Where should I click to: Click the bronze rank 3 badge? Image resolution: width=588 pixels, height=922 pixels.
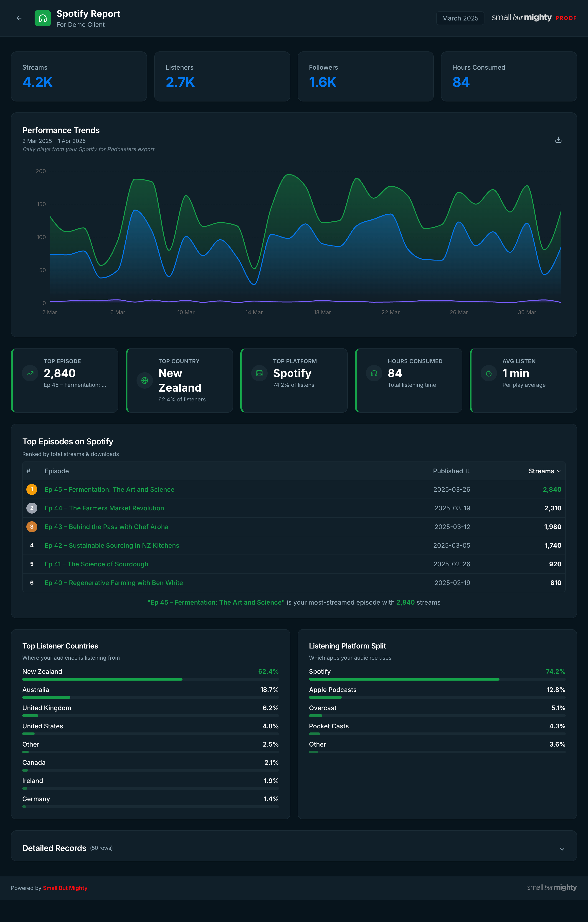pos(32,527)
